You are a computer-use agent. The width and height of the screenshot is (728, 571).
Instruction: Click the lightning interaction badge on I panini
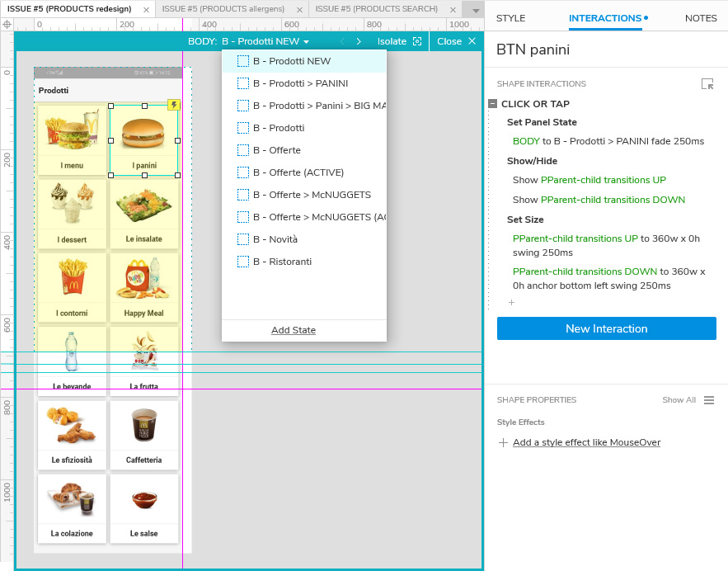[x=173, y=105]
